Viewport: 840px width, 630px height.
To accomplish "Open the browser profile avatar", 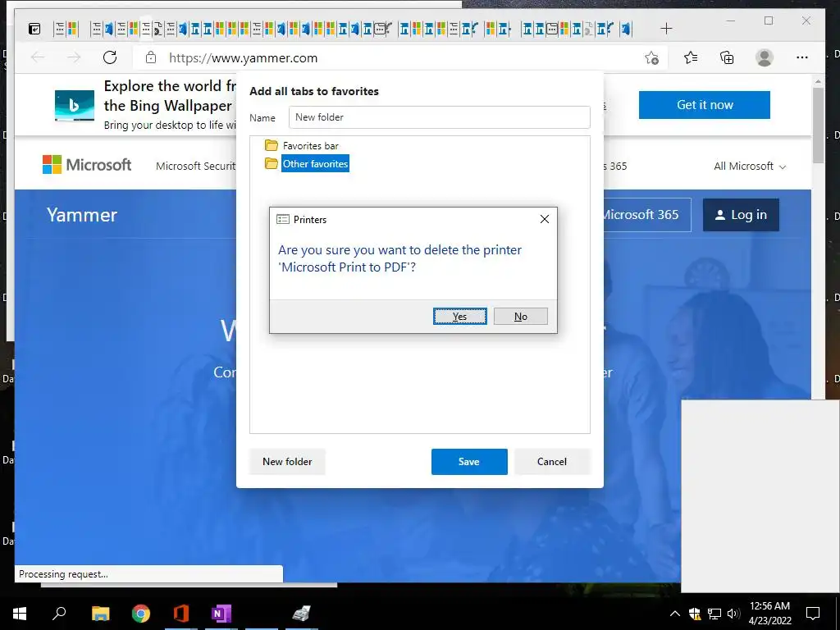I will [765, 57].
